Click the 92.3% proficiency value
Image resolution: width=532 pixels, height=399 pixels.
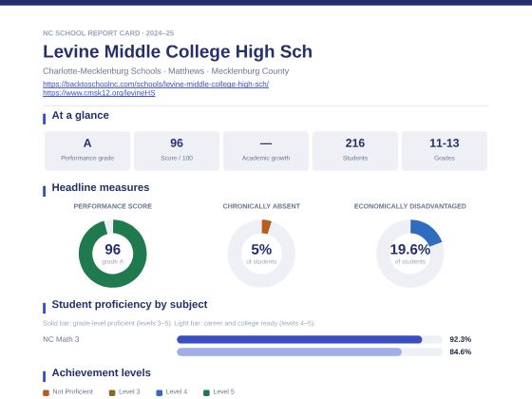[x=461, y=339]
